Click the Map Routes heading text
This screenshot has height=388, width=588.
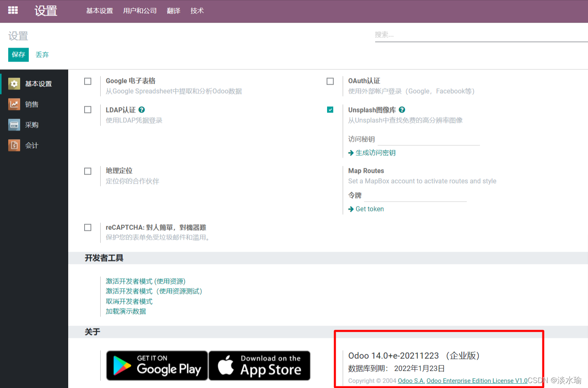[x=366, y=171]
